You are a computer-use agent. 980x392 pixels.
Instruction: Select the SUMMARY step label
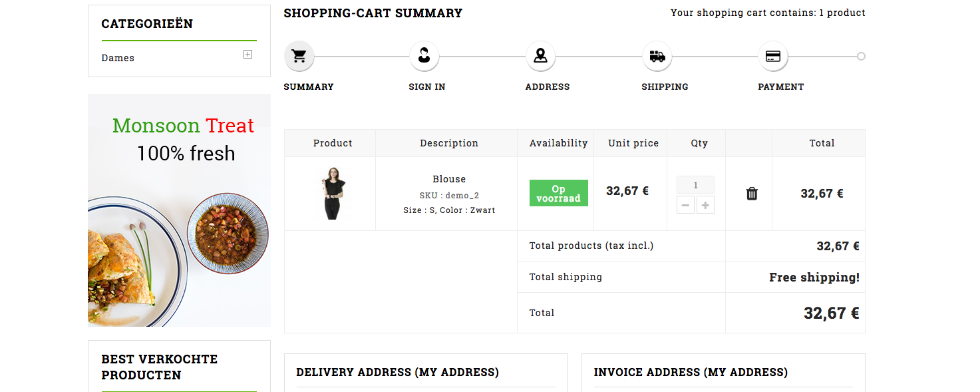[309, 87]
